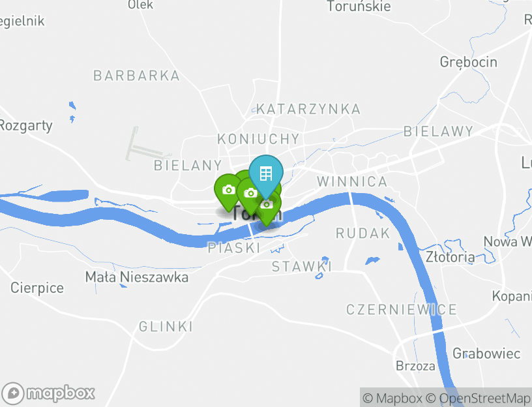
Task: Select the BIELAWY district label
Action: [438, 131]
